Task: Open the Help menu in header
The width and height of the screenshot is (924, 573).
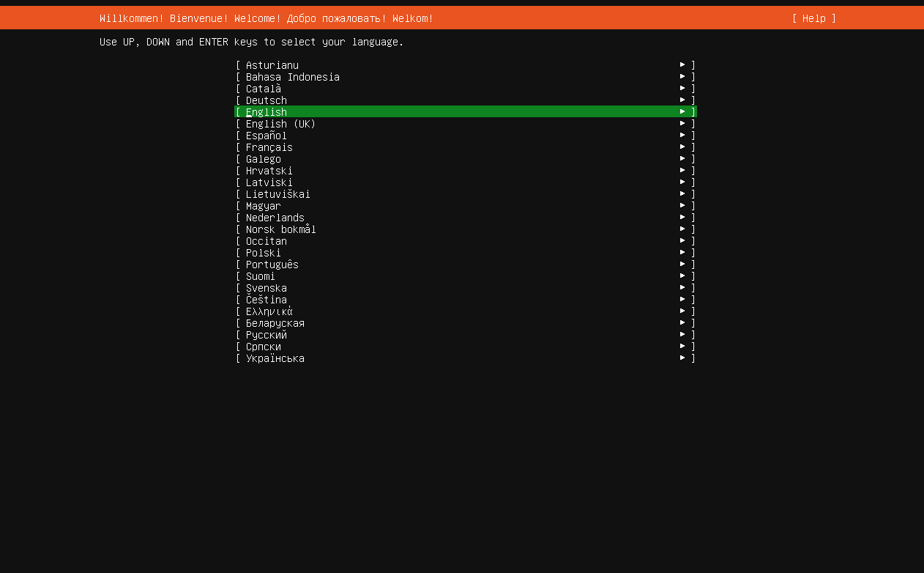Action: tap(813, 18)
